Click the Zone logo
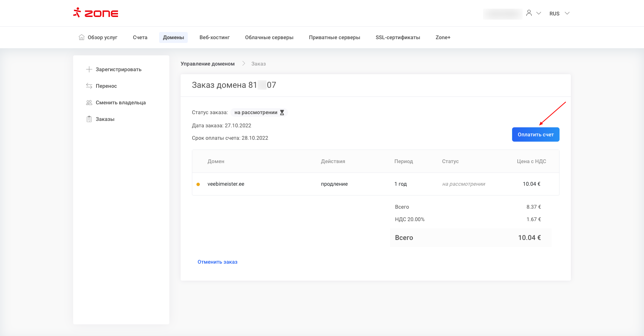Image resolution: width=644 pixels, height=336 pixels. pos(96,13)
